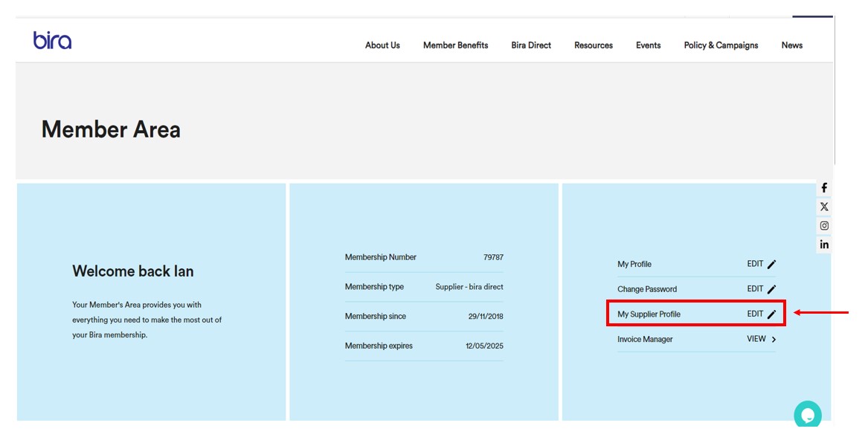The height and width of the screenshot is (443, 868).
Task: Click the chevron arrow next to Invoice Manager
Action: [x=774, y=340]
